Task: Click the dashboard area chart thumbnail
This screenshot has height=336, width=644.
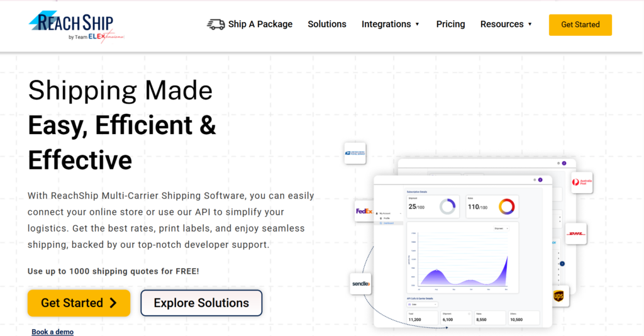Action: pos(462,257)
